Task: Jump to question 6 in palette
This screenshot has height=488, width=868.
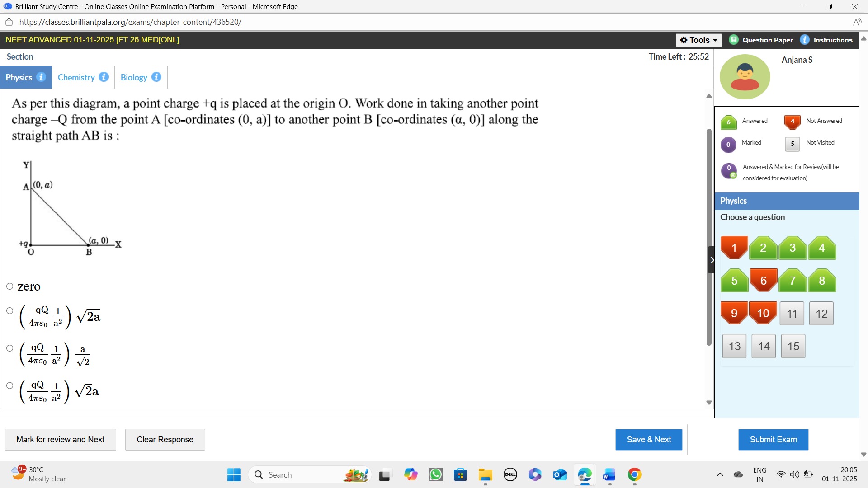Action: [763, 281]
